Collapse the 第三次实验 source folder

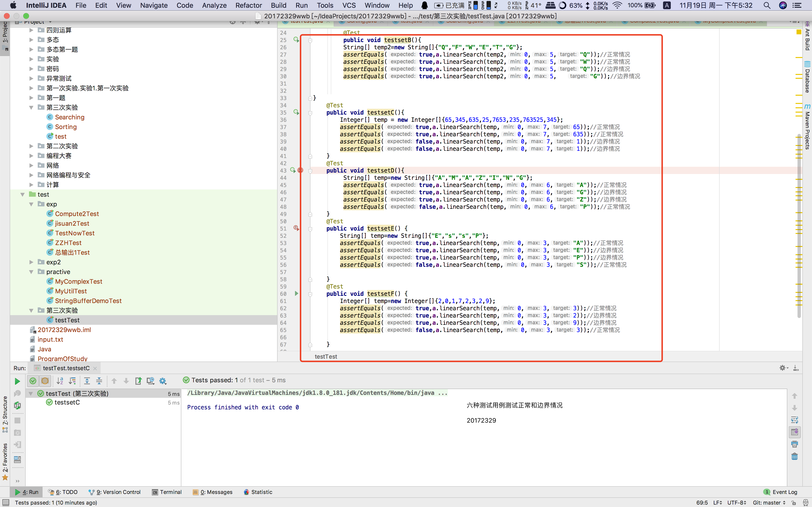31,107
